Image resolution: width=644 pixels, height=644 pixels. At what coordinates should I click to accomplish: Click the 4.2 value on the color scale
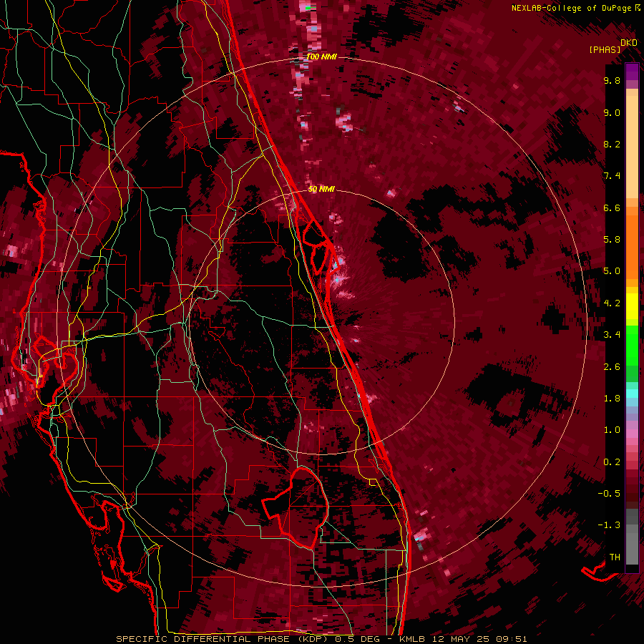pos(612,303)
